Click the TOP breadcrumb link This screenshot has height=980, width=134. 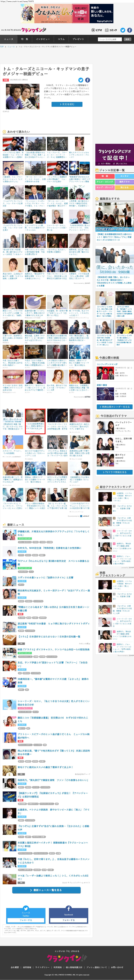tap(2, 47)
